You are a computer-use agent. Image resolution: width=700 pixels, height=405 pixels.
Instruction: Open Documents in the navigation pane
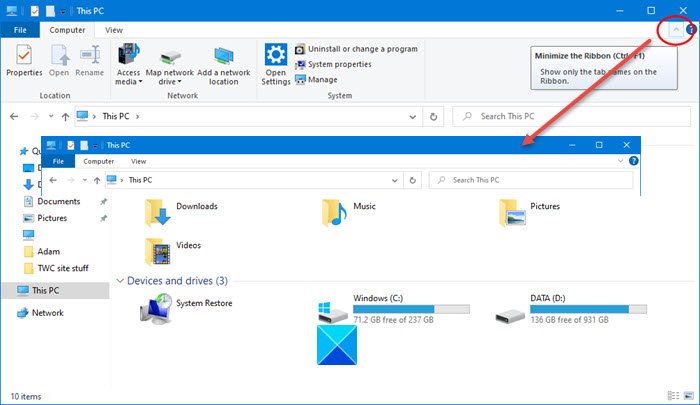coord(58,201)
